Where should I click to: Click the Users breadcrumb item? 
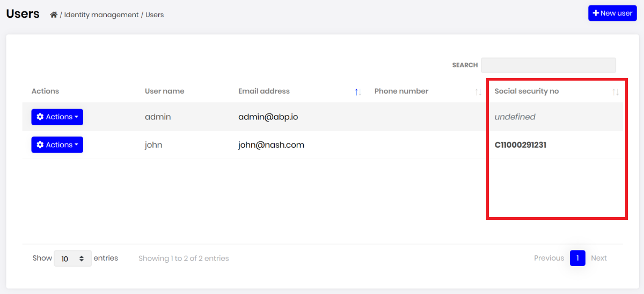click(x=155, y=15)
